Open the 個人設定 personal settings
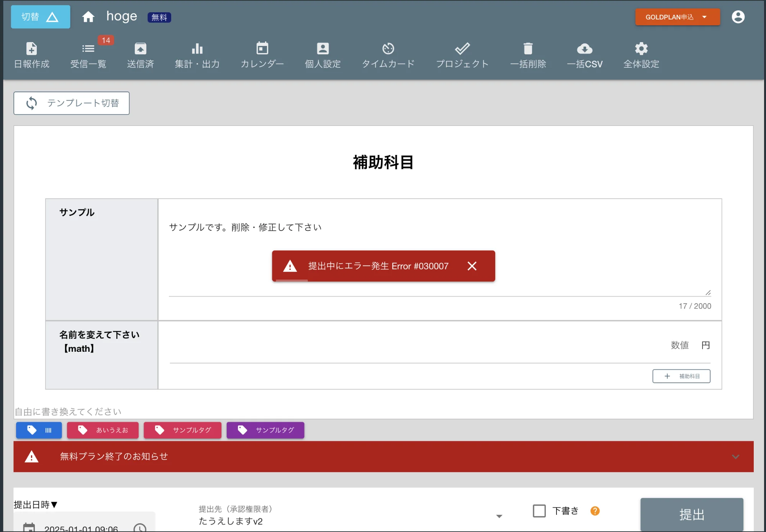The width and height of the screenshot is (766, 532). click(322, 55)
